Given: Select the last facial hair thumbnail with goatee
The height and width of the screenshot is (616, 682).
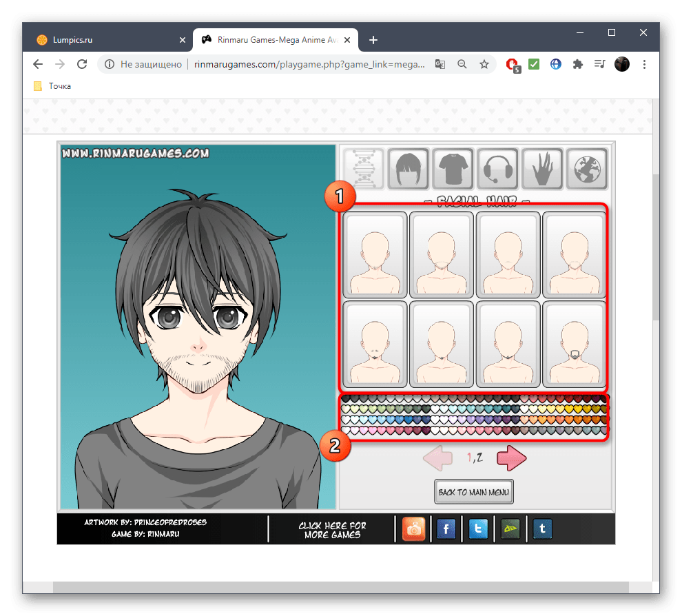Looking at the screenshot, I should (575, 344).
